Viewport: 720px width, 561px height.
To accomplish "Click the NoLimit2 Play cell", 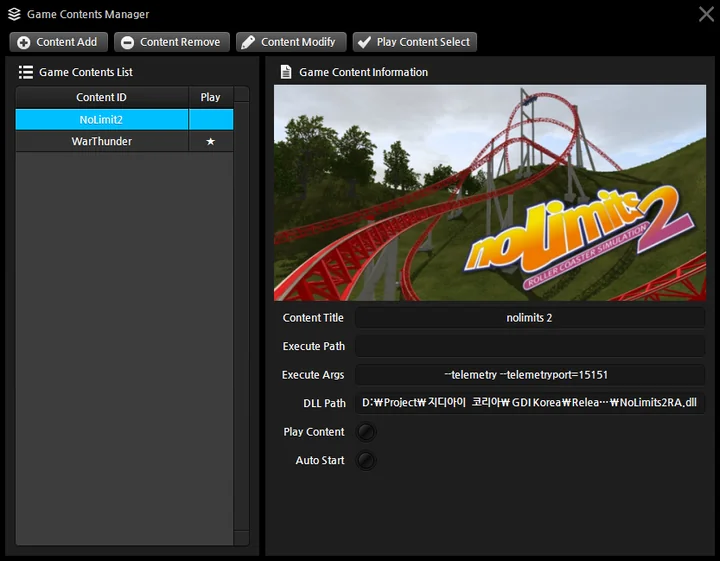I will 211,119.
